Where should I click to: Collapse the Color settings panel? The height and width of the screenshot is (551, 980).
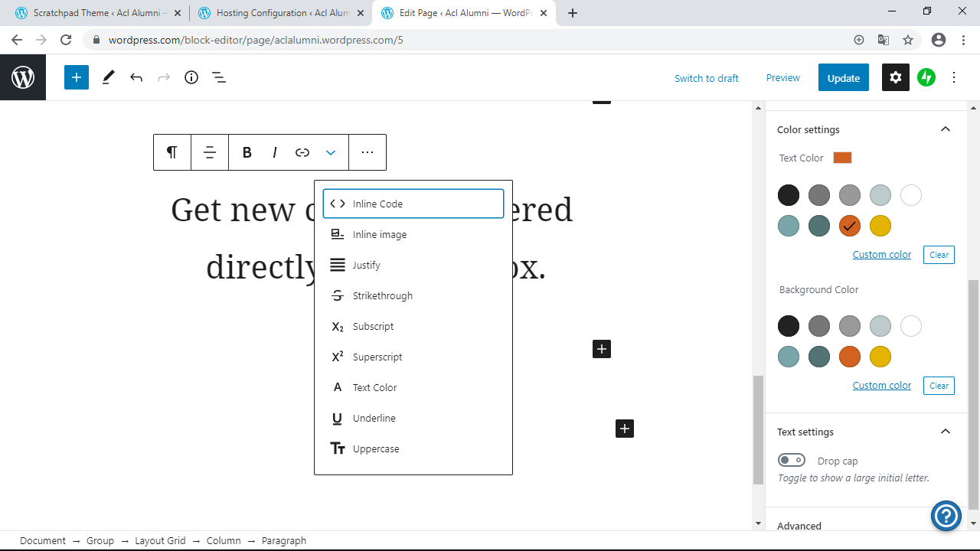(x=945, y=129)
